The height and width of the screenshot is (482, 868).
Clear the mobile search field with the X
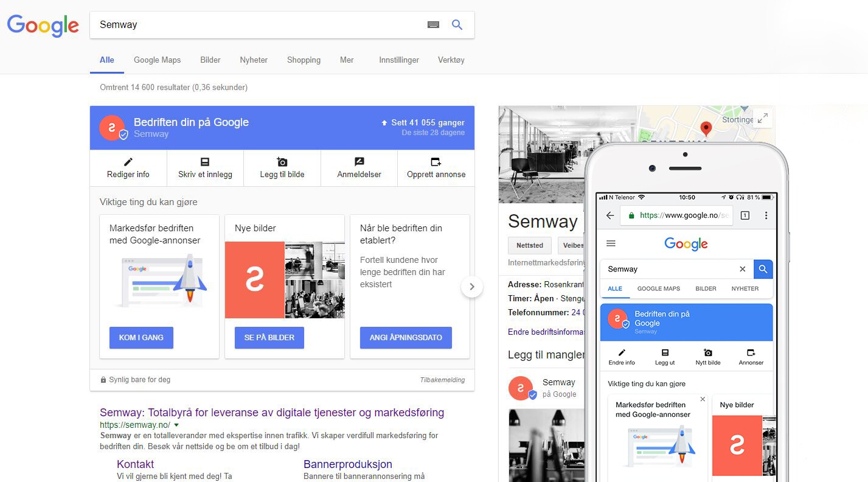[x=742, y=268]
